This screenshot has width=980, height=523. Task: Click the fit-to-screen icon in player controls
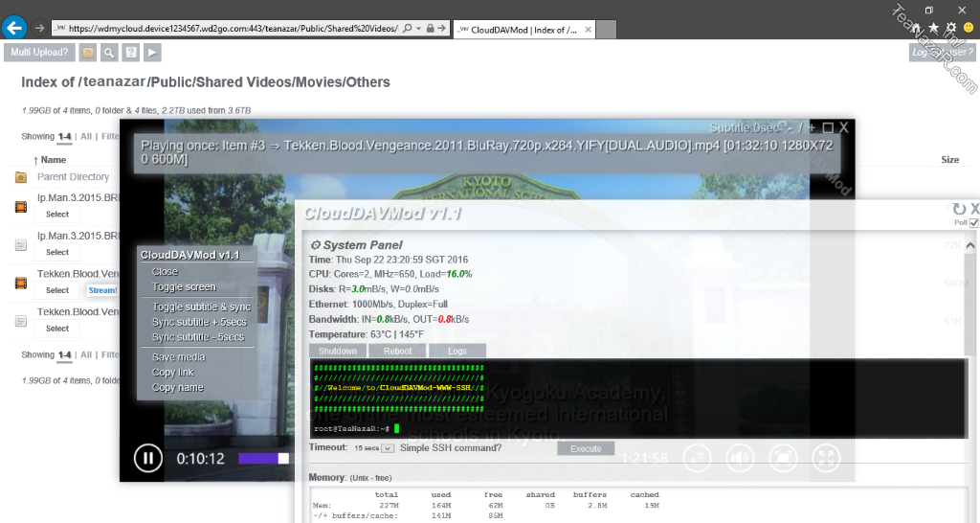(783, 458)
